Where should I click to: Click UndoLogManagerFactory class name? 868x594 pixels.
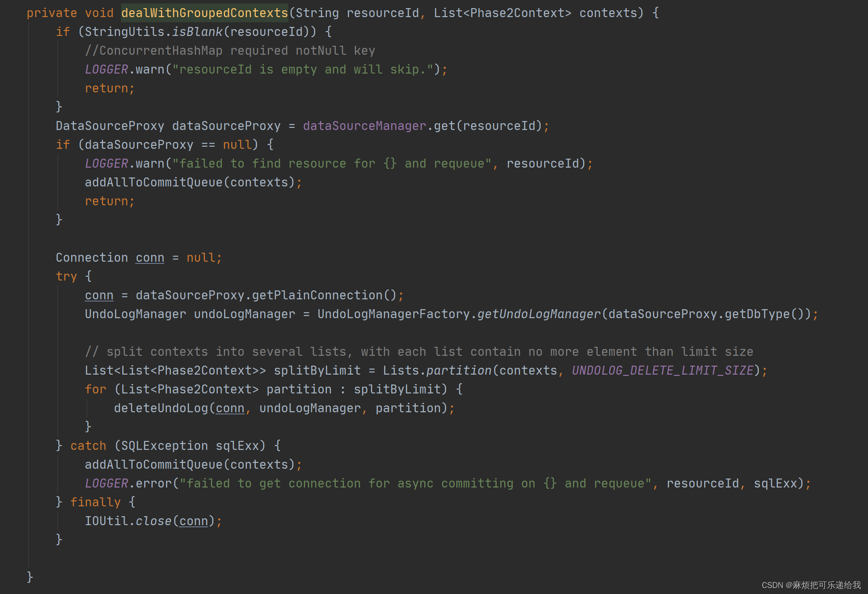click(x=394, y=314)
